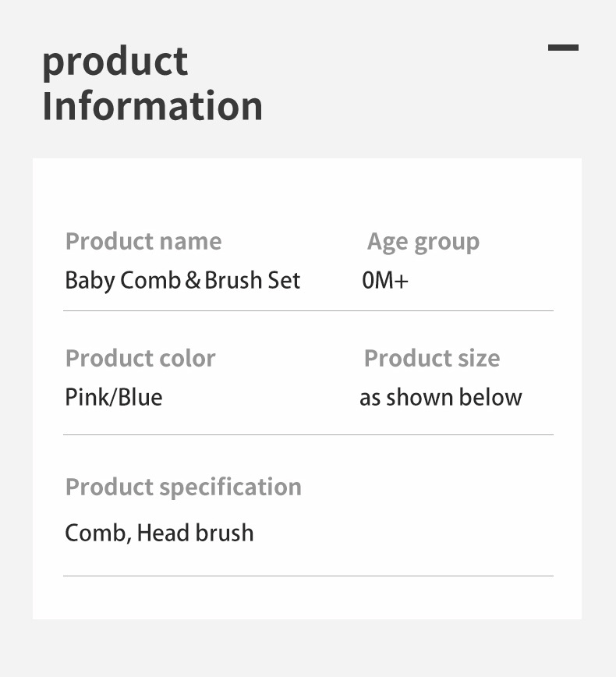Select the "Product color" label
The width and height of the screenshot is (616, 677).
pyautogui.click(x=140, y=358)
